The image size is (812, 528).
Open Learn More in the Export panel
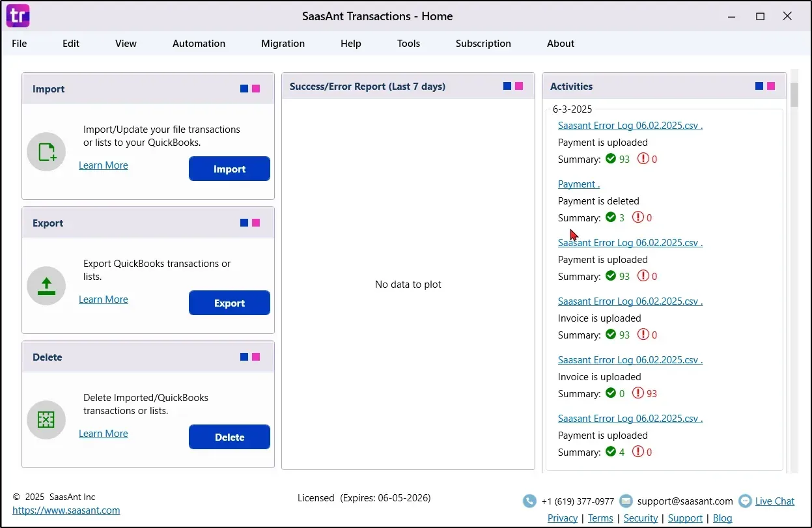point(104,299)
